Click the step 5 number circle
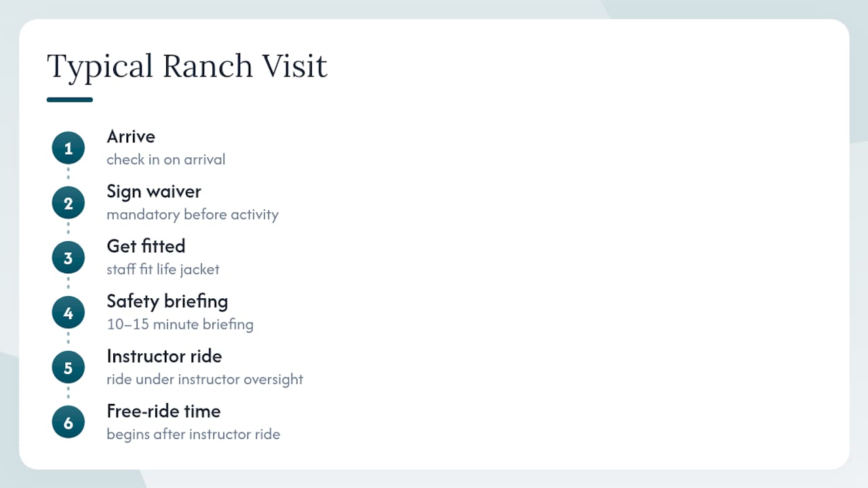The width and height of the screenshot is (868, 488). (68, 367)
